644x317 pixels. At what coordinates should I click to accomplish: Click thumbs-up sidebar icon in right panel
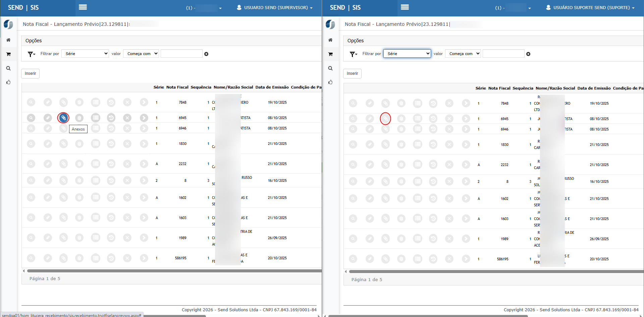330,82
